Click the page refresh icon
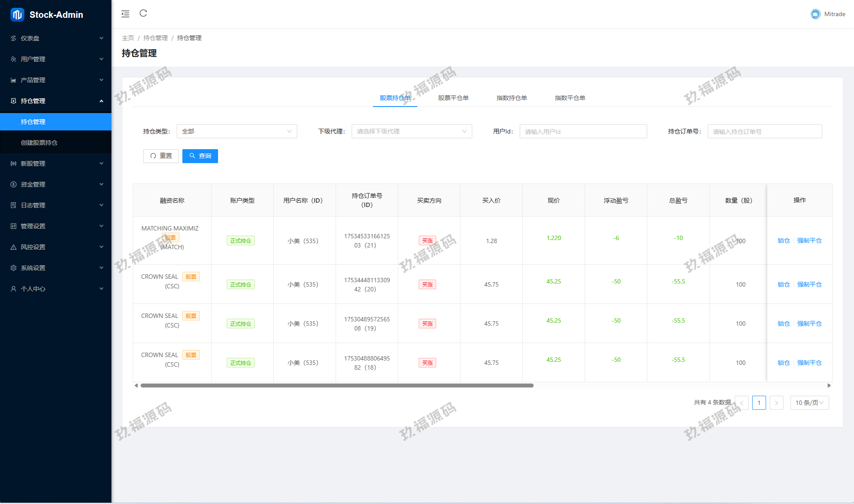854x504 pixels. coord(143,13)
